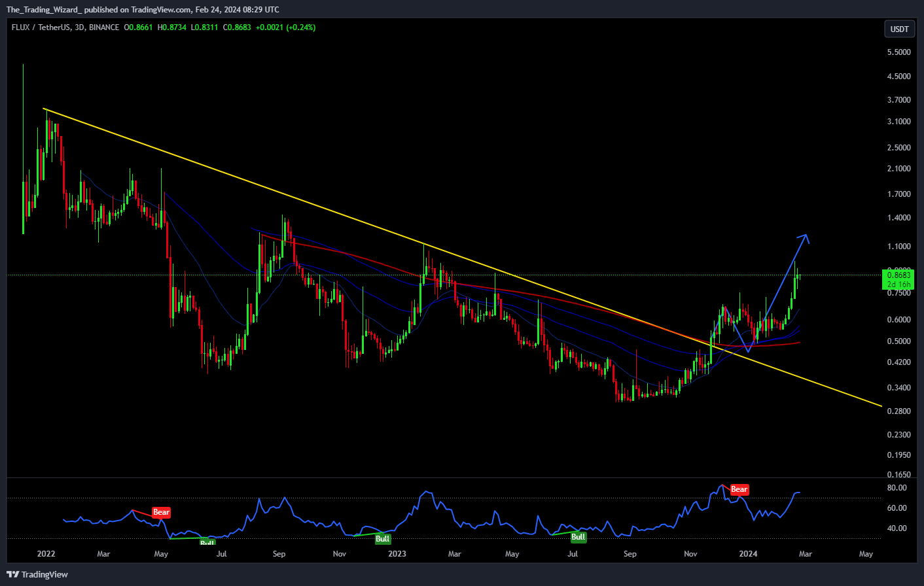Image resolution: width=924 pixels, height=586 pixels.
Task: Click the 1.4000 price axis label
Action: coord(898,218)
